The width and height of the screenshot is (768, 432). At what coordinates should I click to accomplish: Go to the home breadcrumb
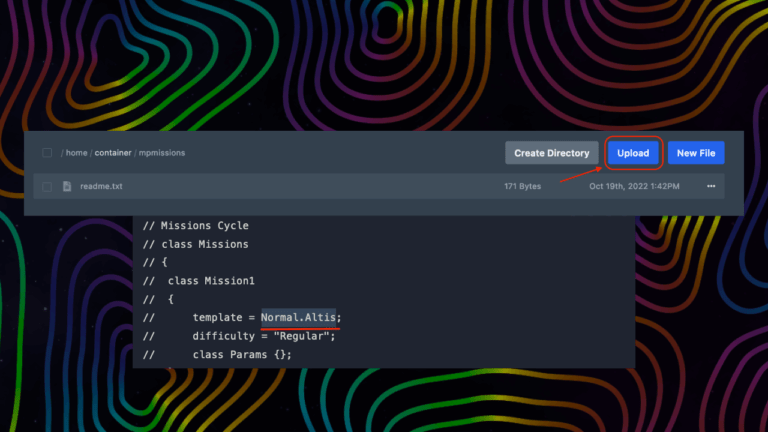78,153
